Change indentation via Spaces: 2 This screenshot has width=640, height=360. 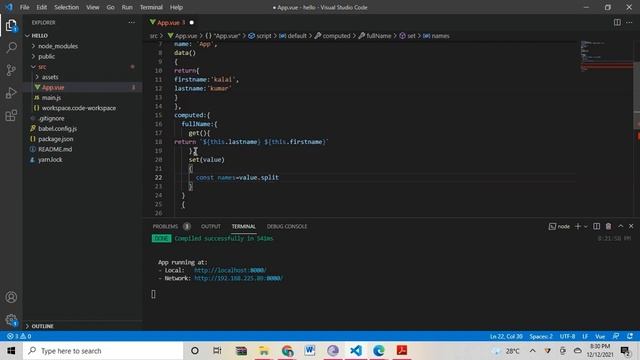point(541,336)
